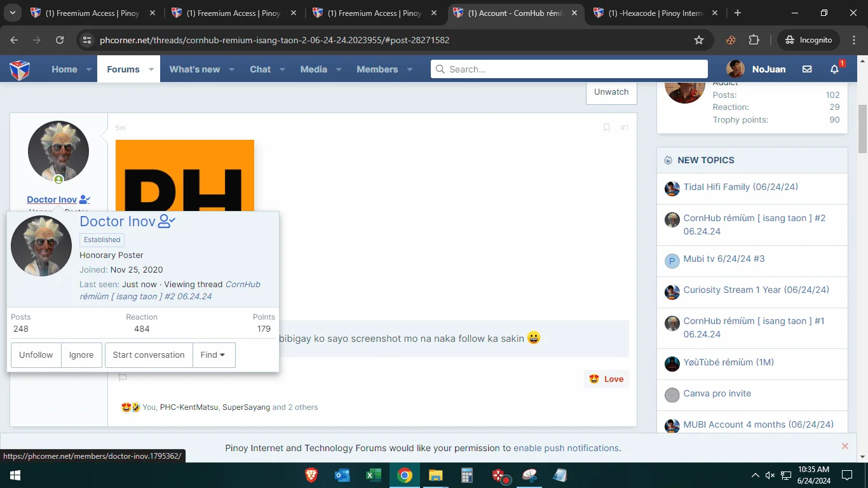Open Brave browser from taskbar
Screen dimensions: 868x488
coord(311,475)
